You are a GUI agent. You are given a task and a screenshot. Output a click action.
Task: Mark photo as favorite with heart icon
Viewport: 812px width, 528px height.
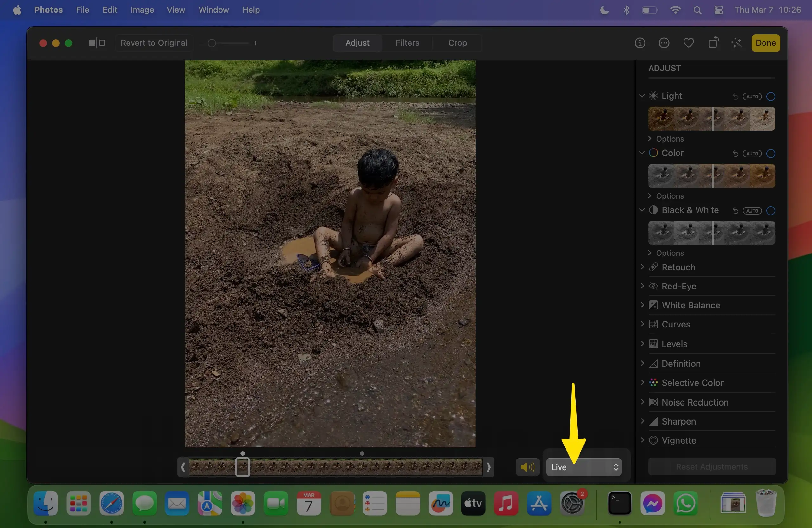[x=689, y=43]
